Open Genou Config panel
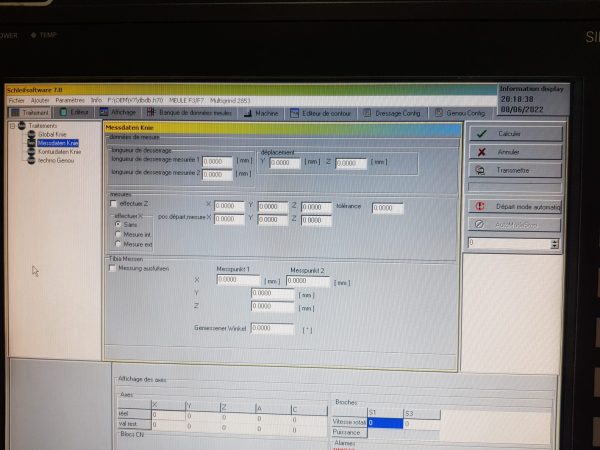Viewport: 600px width, 450px height. click(x=460, y=113)
